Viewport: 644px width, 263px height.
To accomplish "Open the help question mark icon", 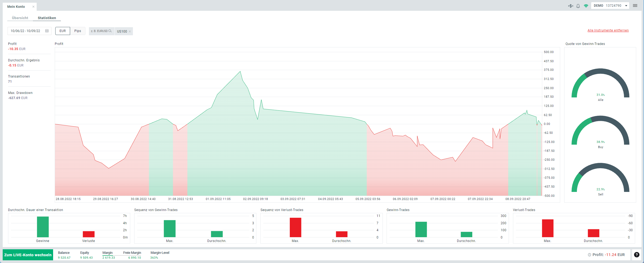I will (x=637, y=255).
